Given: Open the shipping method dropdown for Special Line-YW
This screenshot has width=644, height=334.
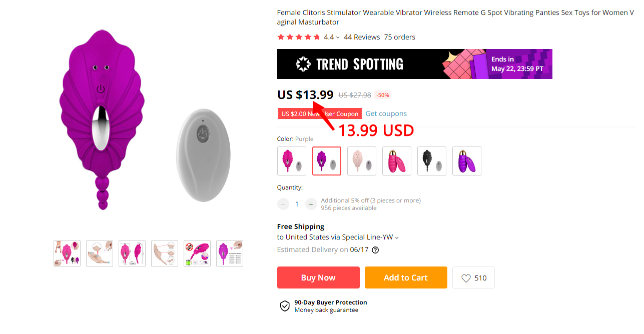Looking at the screenshot, I should [x=397, y=237].
